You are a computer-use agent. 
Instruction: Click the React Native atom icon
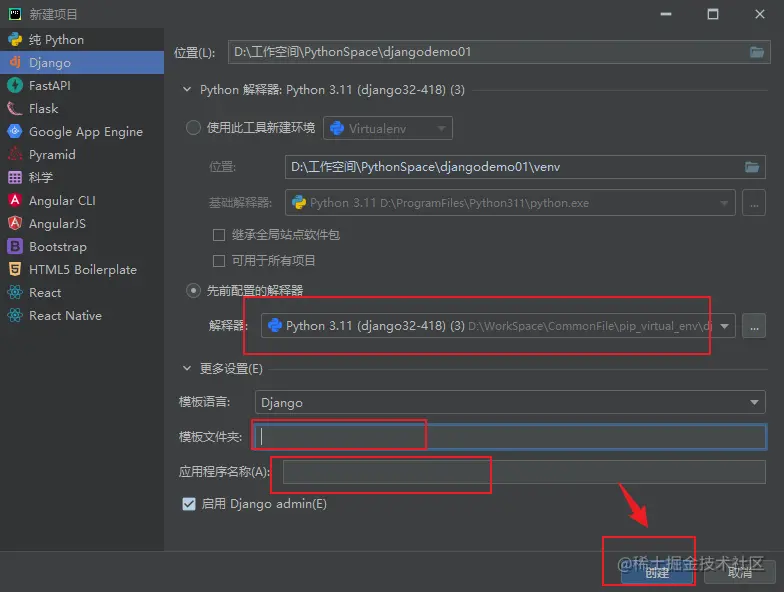[15, 315]
